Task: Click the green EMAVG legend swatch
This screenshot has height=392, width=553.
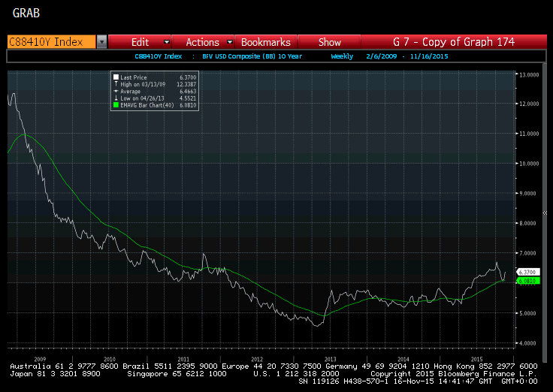Action: coord(115,106)
